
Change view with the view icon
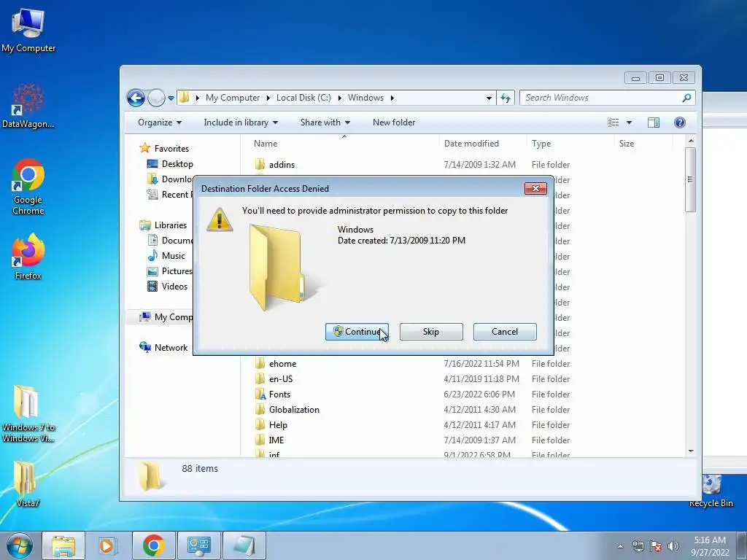pos(613,122)
